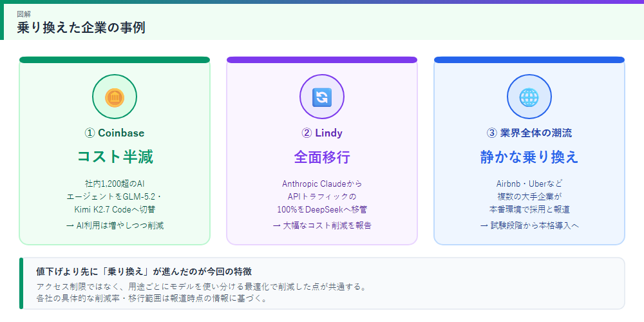Viewport: 644px width, 322px height.
Task: Click the 全面移行 headline
Action: [x=321, y=157]
